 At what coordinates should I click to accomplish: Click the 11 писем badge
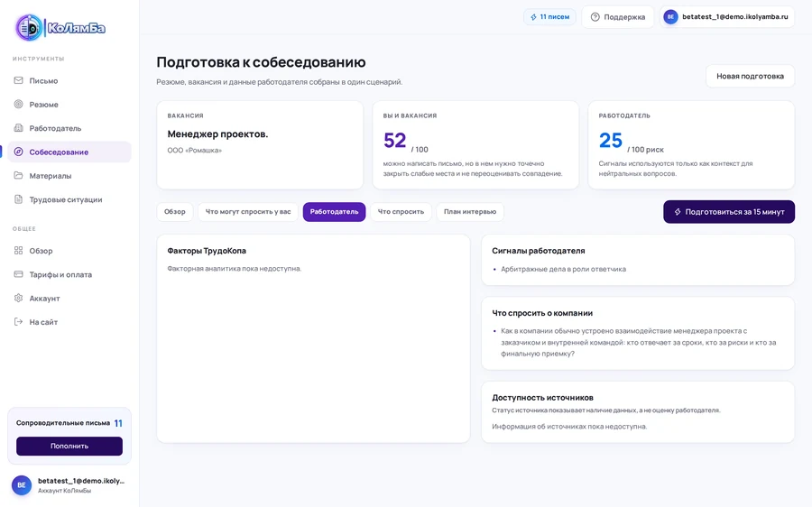(549, 17)
